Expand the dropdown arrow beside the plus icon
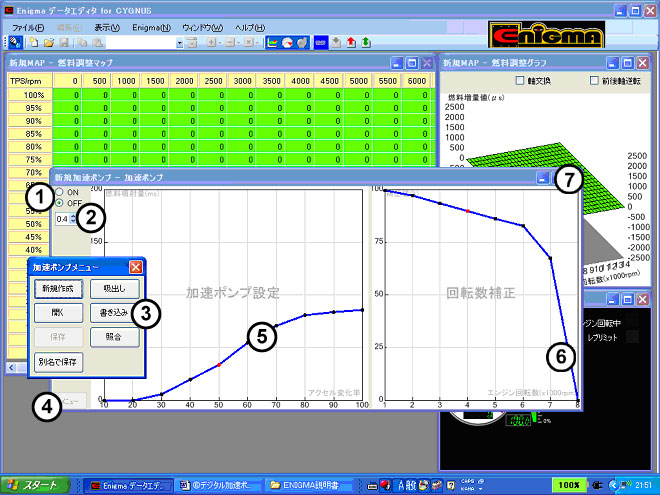Image resolution: width=660 pixels, height=495 pixels. point(219,43)
